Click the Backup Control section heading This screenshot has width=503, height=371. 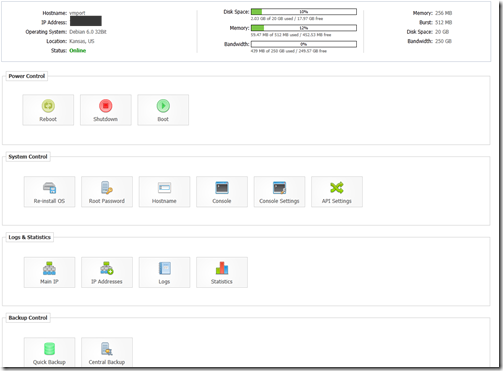point(28,318)
